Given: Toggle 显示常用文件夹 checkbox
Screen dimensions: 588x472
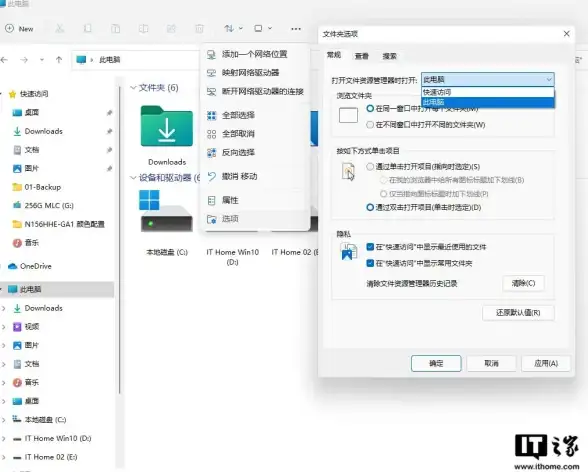Looking at the screenshot, I should tap(370, 264).
